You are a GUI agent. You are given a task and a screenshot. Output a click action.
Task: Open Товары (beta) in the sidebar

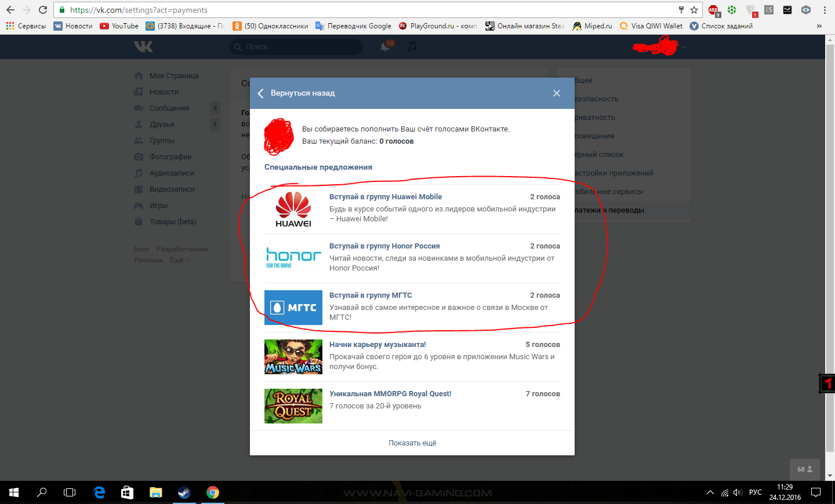tap(173, 222)
